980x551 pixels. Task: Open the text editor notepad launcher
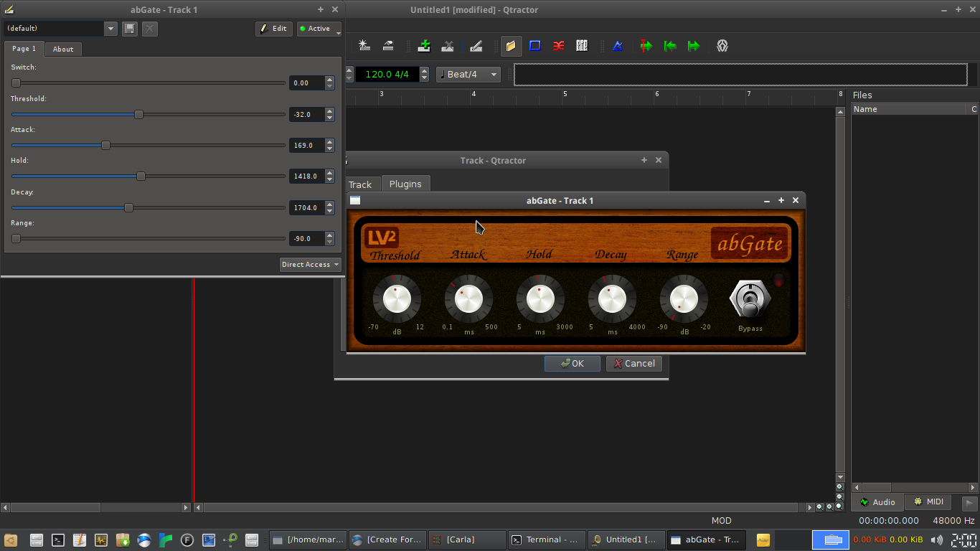(x=80, y=540)
